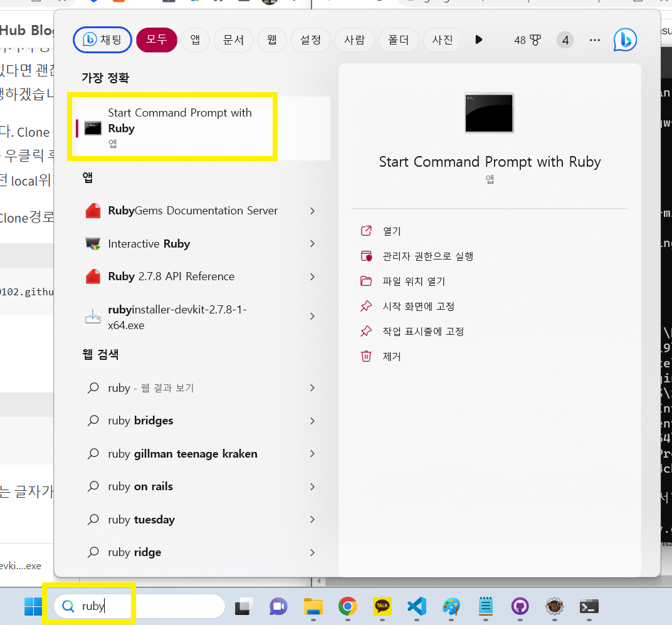
Task: Open the Bing chat tab (채팅)
Action: click(102, 40)
